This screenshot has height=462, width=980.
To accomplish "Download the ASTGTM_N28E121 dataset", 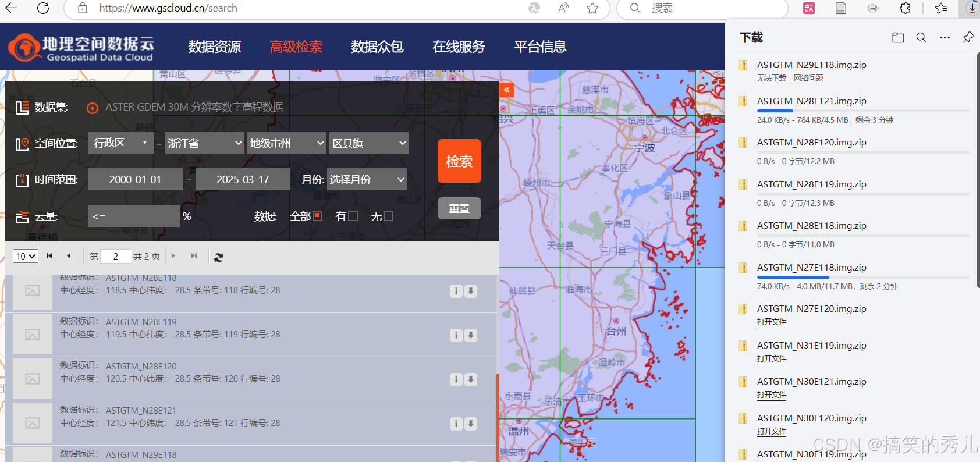I will [x=471, y=424].
